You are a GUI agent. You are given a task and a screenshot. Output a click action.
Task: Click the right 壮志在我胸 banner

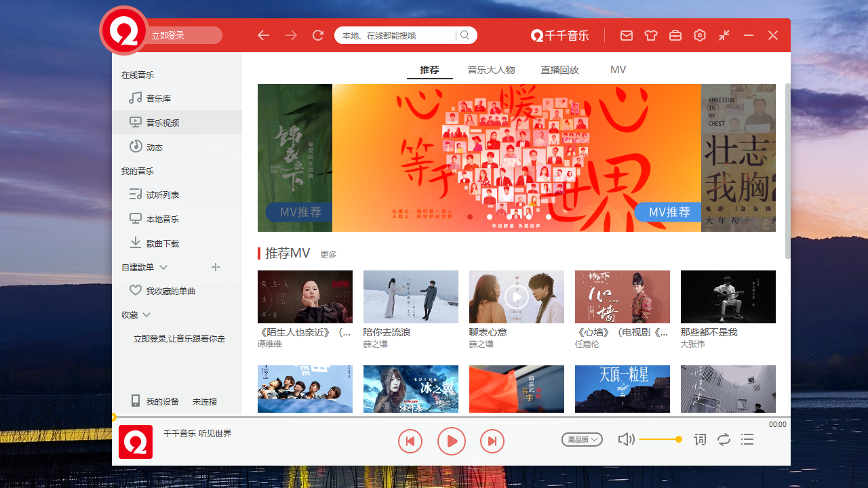738,158
